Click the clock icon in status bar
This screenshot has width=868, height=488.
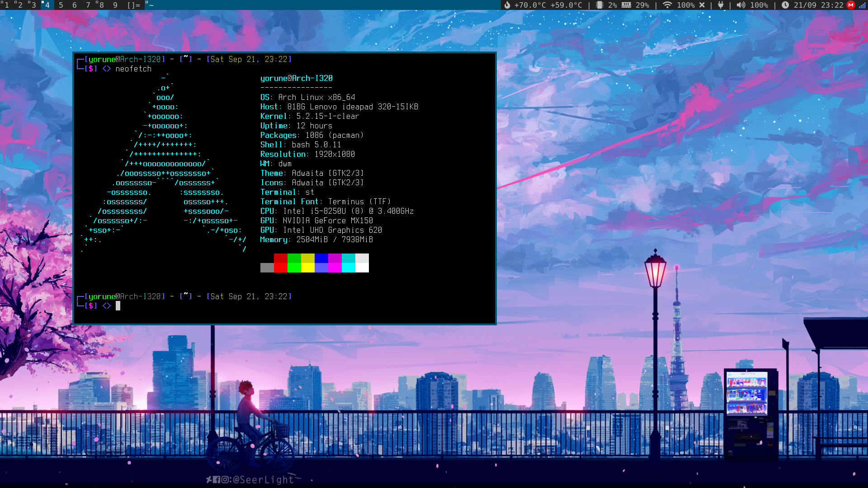click(x=785, y=5)
